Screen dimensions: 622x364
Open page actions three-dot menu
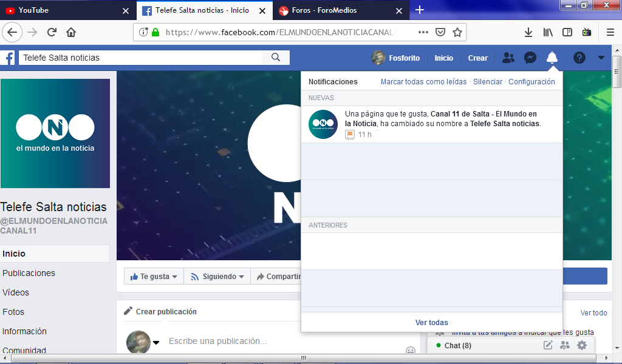pos(423,32)
